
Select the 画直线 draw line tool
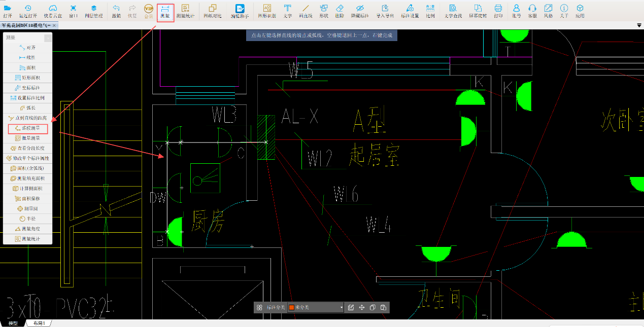[306, 11]
